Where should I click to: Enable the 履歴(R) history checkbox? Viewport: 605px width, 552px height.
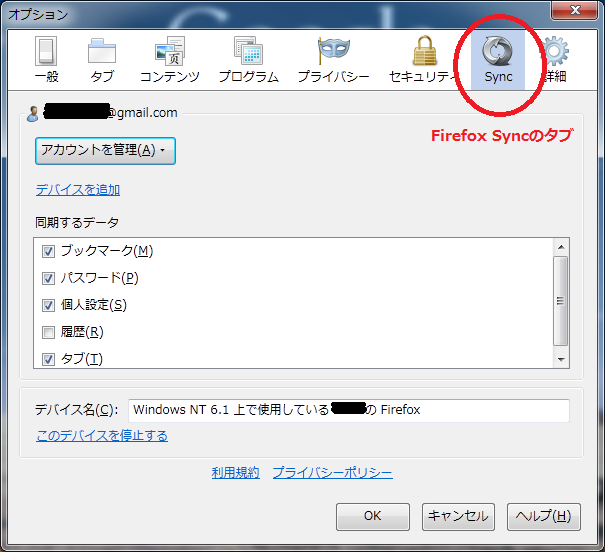click(48, 332)
